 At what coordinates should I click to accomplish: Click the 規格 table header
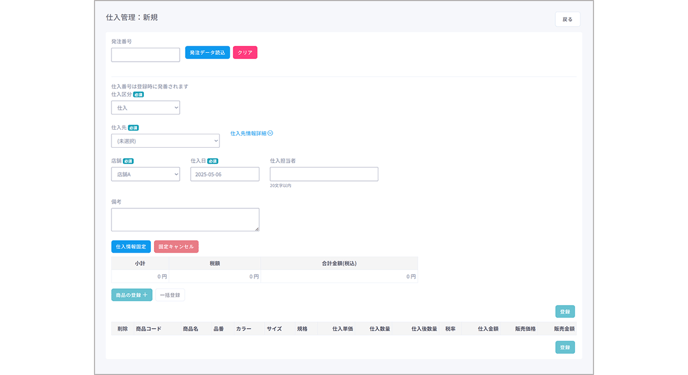pyautogui.click(x=302, y=329)
